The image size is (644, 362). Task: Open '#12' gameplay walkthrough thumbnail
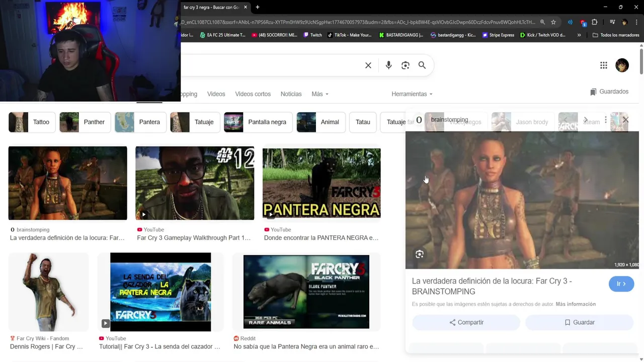195,183
